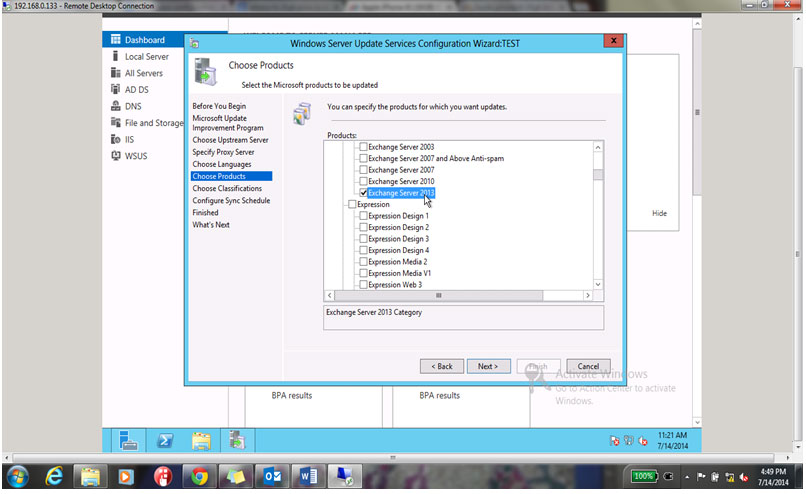This screenshot has width=806, height=494.
Task: Go to Choose Classifications step
Action: tap(227, 188)
